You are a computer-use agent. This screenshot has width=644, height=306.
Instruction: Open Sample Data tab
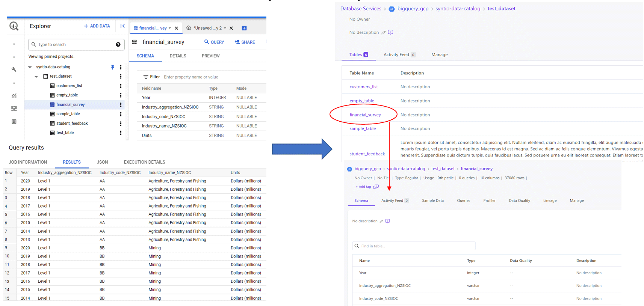click(433, 201)
